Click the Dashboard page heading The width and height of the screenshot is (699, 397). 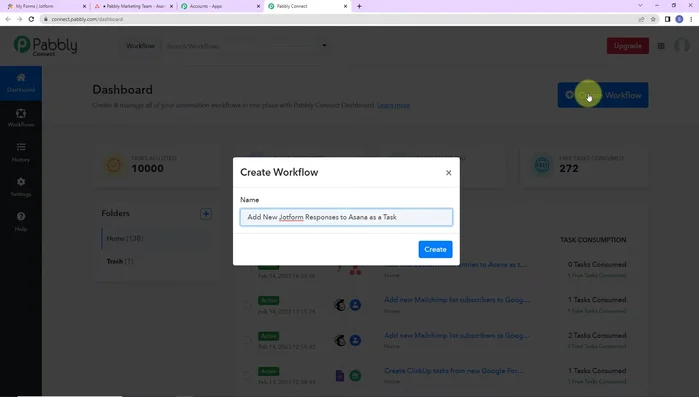(123, 90)
